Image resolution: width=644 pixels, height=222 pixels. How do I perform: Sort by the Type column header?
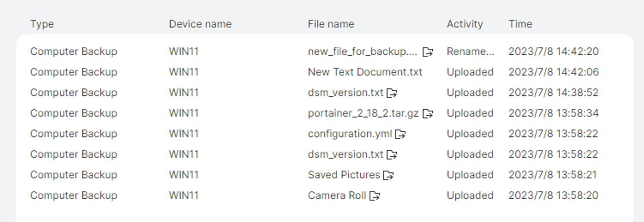[x=42, y=24]
